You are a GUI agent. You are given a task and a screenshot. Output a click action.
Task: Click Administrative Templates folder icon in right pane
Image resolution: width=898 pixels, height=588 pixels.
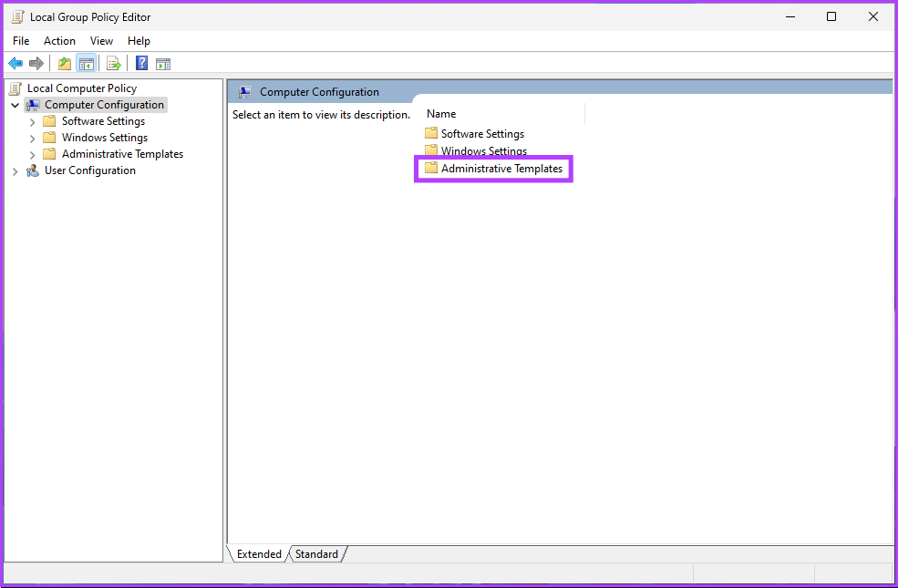(x=431, y=169)
